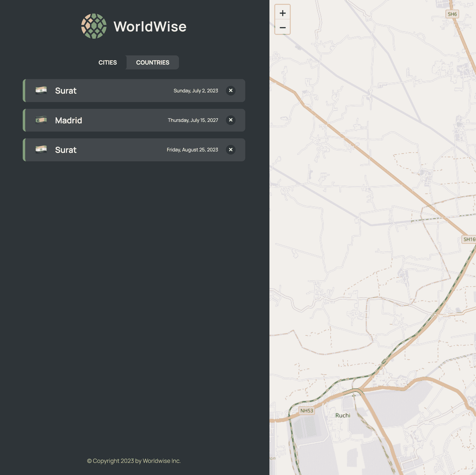The image size is (476, 475).
Task: Delete the Surat visit from Sunday, July 2, 2023
Action: (231, 91)
